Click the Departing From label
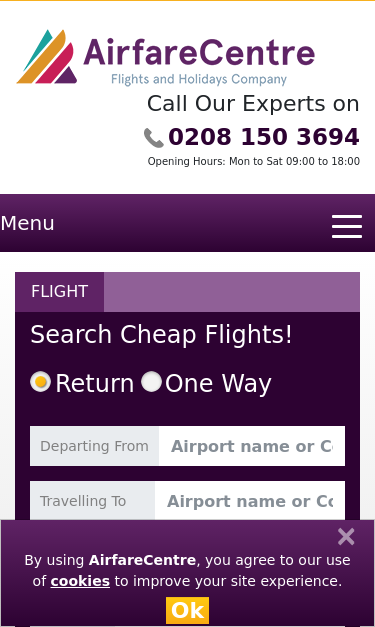The width and height of the screenshot is (375, 627). [x=94, y=446]
